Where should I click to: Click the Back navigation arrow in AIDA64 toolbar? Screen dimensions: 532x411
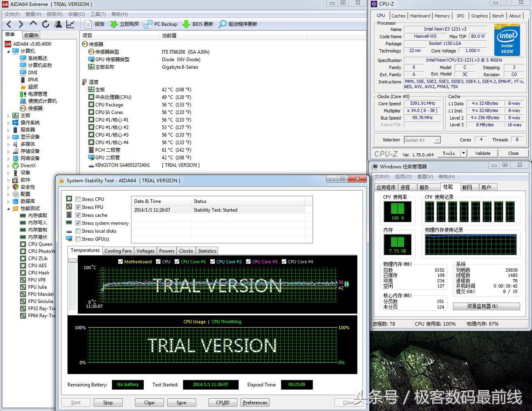(x=9, y=24)
